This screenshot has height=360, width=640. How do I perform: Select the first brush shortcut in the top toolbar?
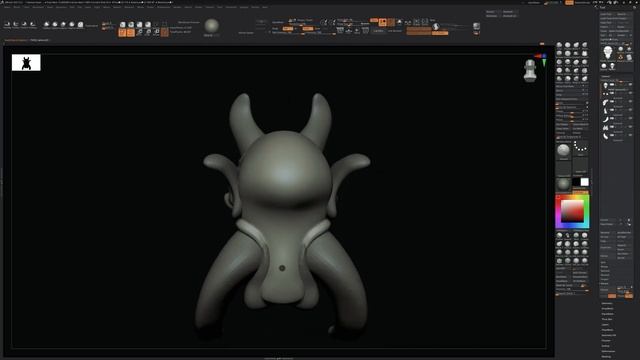click(47, 25)
